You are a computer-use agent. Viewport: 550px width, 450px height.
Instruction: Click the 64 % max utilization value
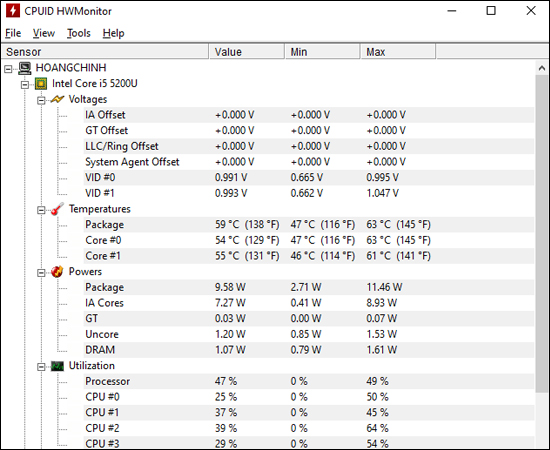(377, 428)
